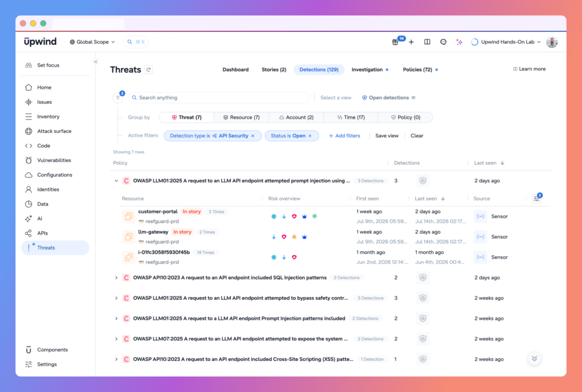Open Attack surface in sidebar
This screenshot has width=582, height=392.
coord(55,131)
